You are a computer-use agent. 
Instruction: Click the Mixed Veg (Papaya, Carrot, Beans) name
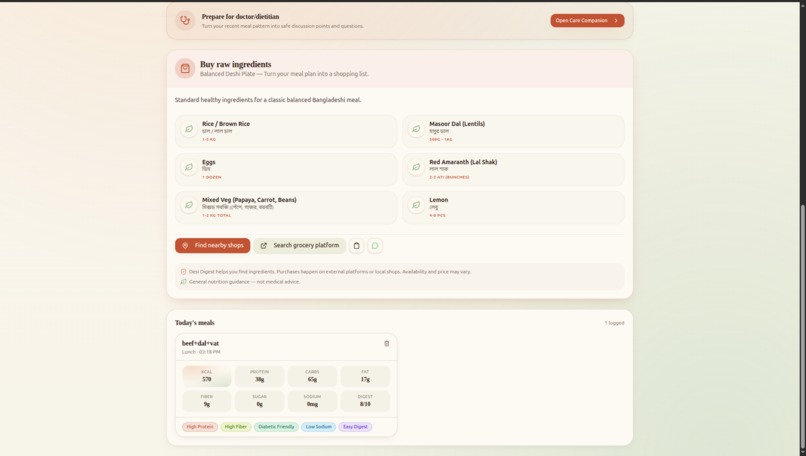pos(249,200)
